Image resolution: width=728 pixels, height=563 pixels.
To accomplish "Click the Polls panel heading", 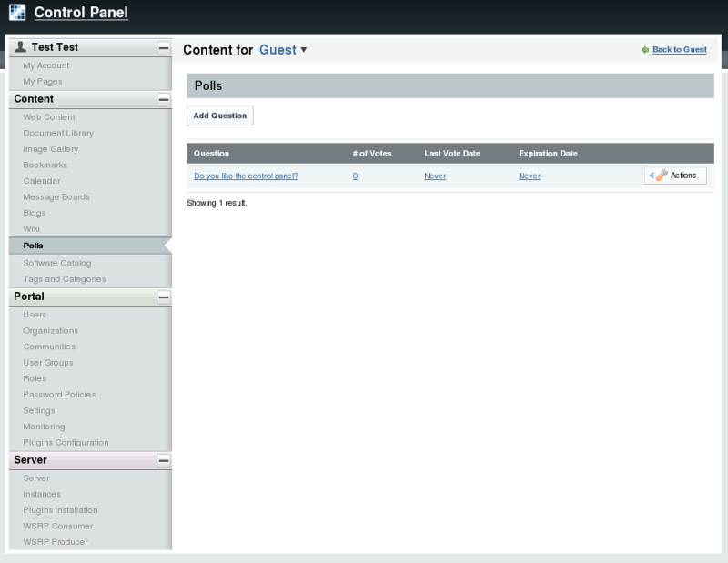I will [x=208, y=85].
